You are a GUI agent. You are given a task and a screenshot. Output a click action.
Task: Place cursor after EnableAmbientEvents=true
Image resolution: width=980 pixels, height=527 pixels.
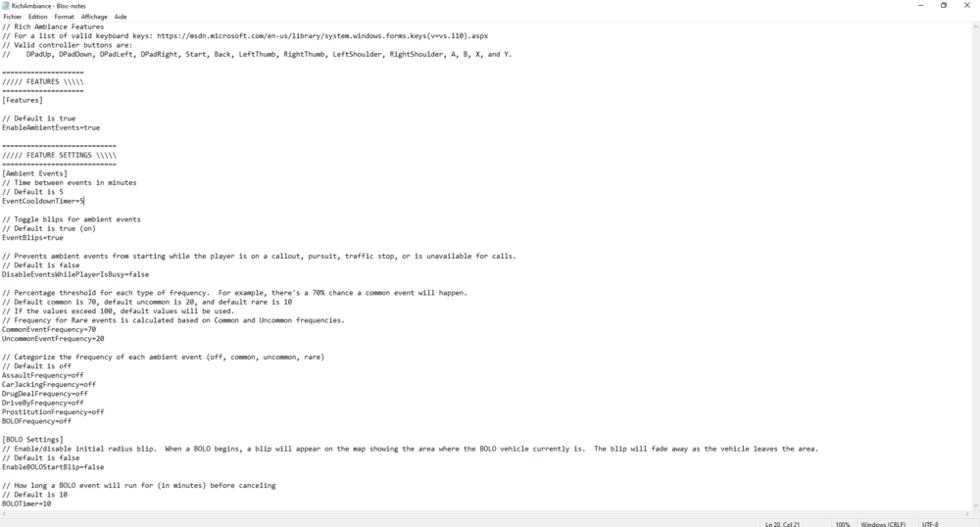[101, 127]
